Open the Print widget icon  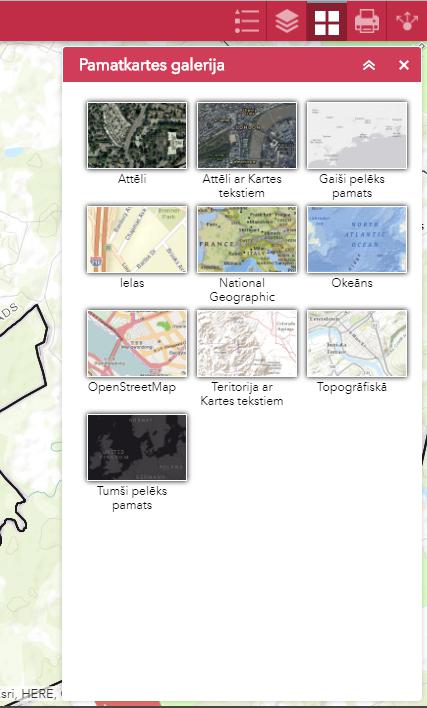tap(367, 21)
